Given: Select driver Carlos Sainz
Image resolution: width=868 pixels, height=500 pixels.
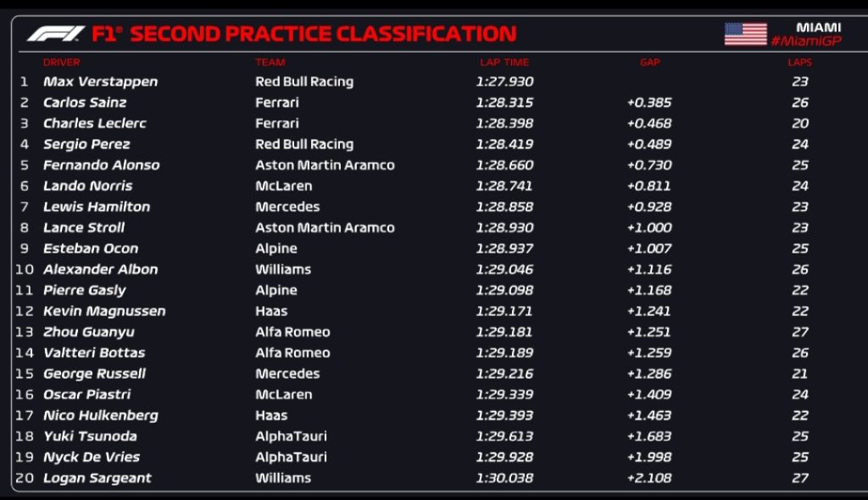Looking at the screenshot, I should click(85, 103).
